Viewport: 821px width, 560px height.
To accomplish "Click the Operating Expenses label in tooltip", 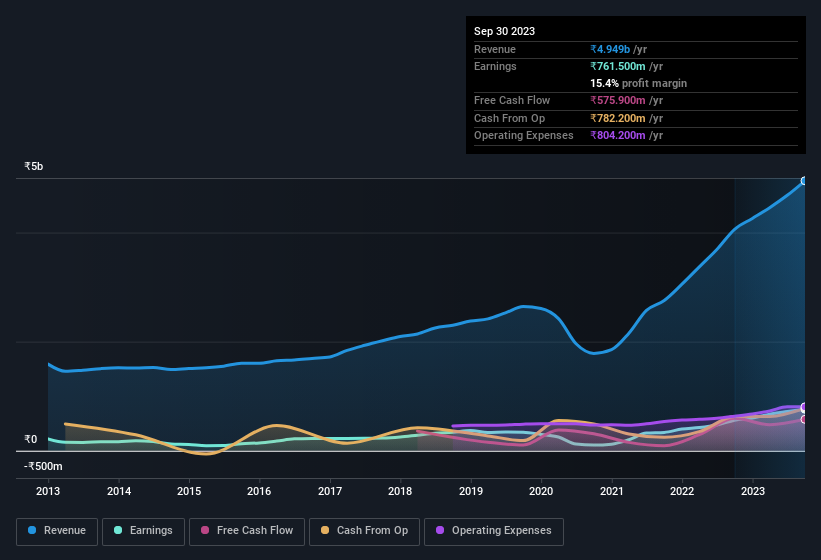I will [524, 135].
